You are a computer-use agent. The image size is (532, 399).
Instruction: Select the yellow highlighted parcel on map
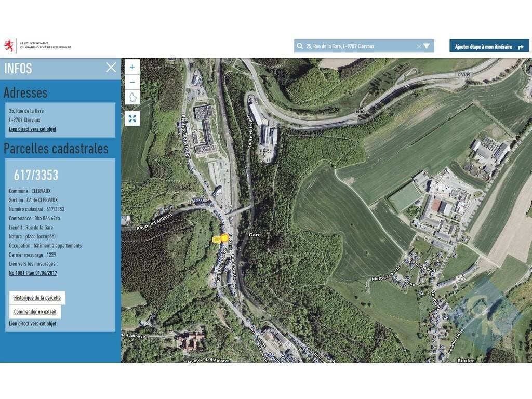217,239
